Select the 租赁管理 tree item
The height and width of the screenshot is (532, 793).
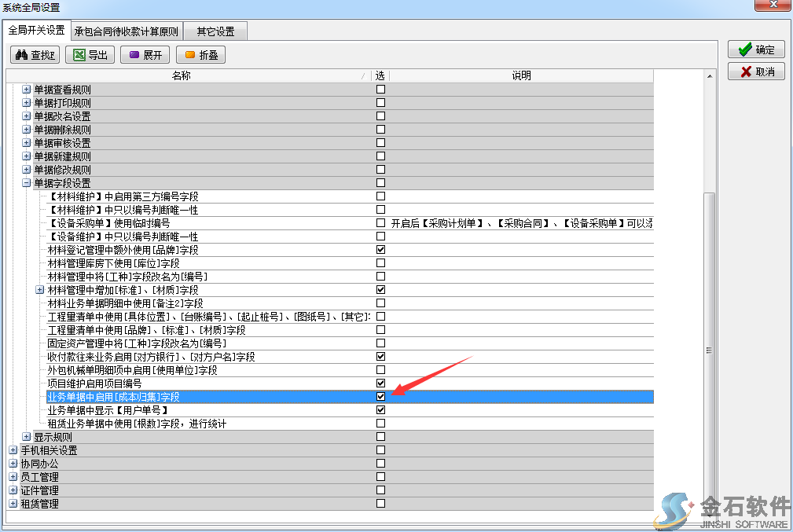[39, 504]
